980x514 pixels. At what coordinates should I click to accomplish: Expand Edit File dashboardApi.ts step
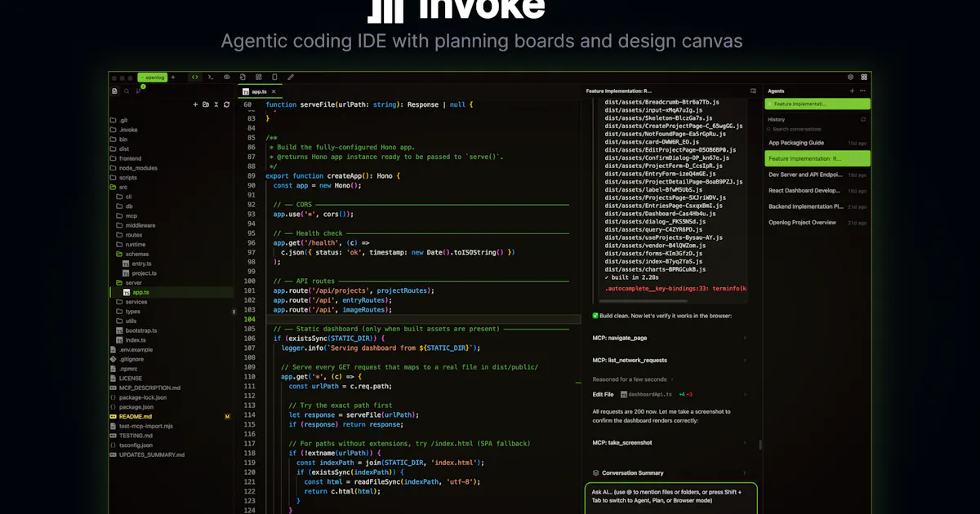[x=669, y=394]
